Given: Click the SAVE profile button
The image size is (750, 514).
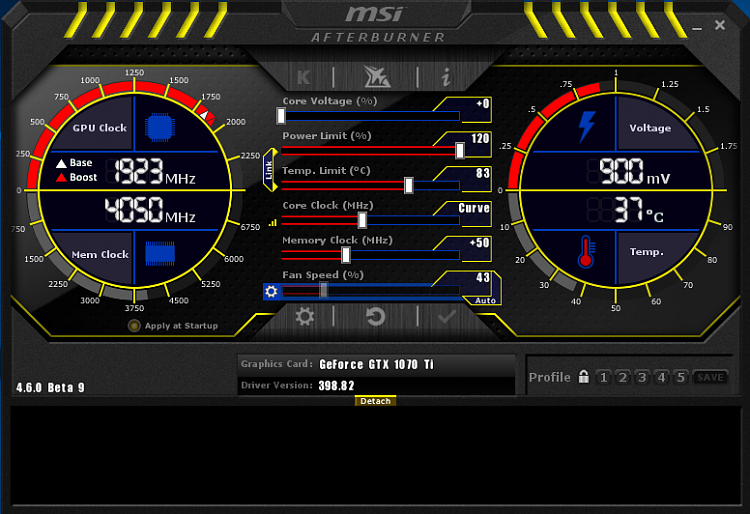Looking at the screenshot, I should 710,377.
